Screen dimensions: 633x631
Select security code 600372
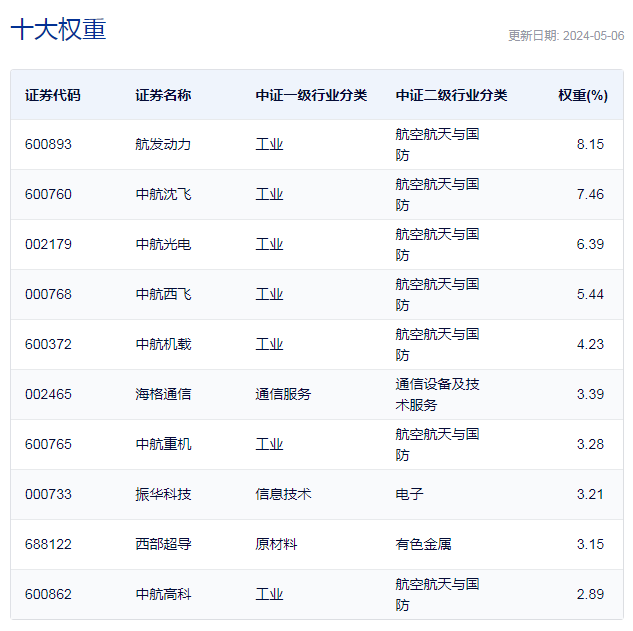pyautogui.click(x=48, y=344)
